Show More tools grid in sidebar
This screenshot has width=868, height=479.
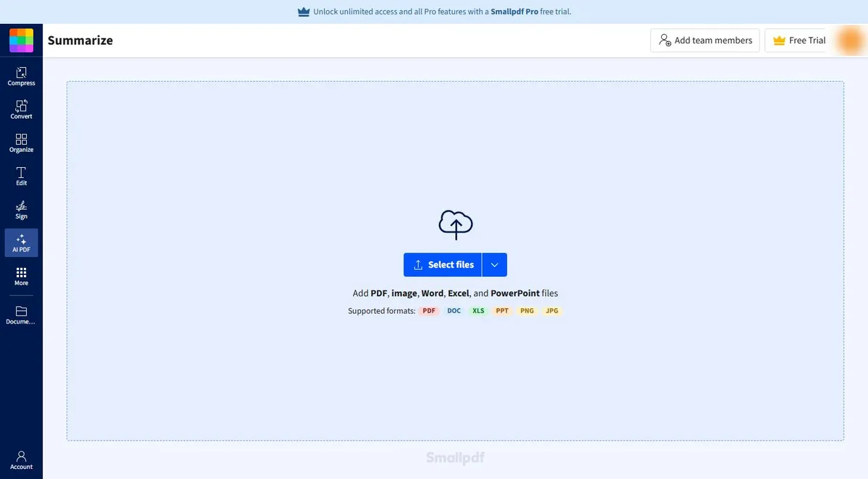click(21, 276)
